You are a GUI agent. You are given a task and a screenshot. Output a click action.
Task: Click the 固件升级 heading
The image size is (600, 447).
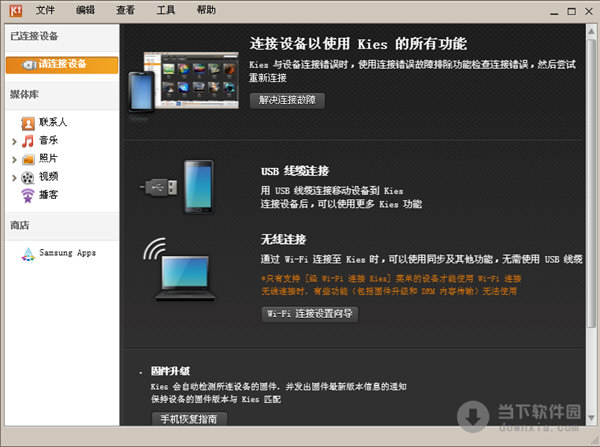pyautogui.click(x=170, y=371)
